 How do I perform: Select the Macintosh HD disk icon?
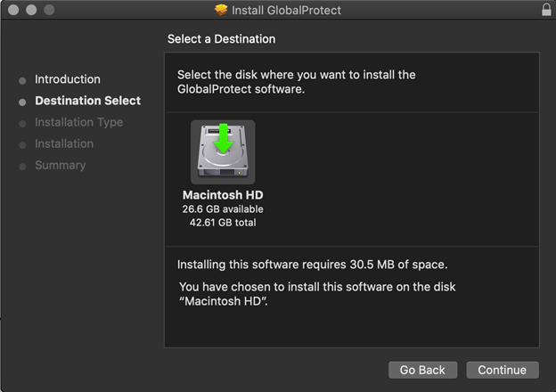pos(222,152)
